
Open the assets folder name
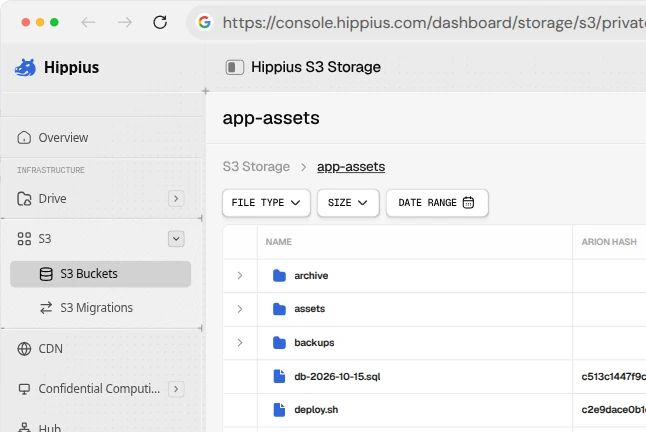[309, 309]
